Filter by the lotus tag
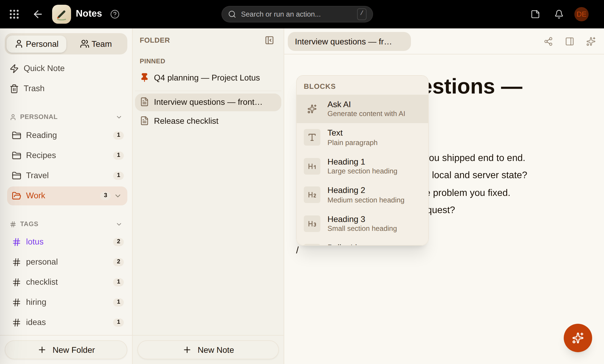The image size is (604, 364). point(67,242)
